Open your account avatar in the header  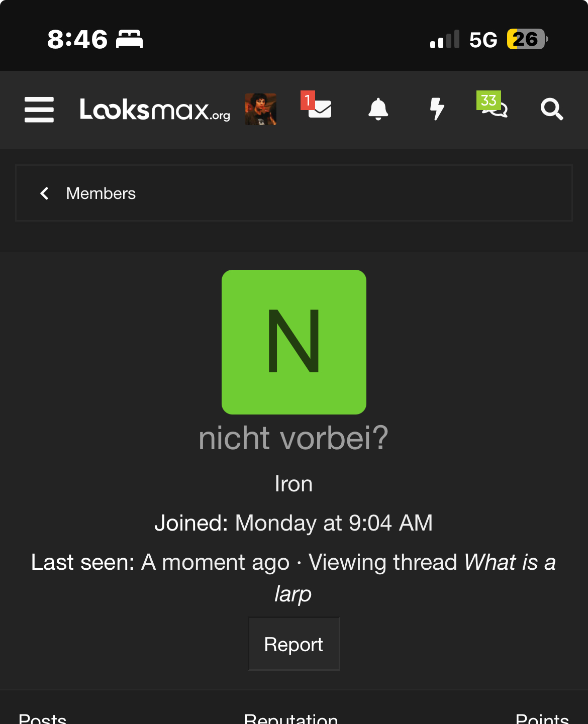click(260, 109)
